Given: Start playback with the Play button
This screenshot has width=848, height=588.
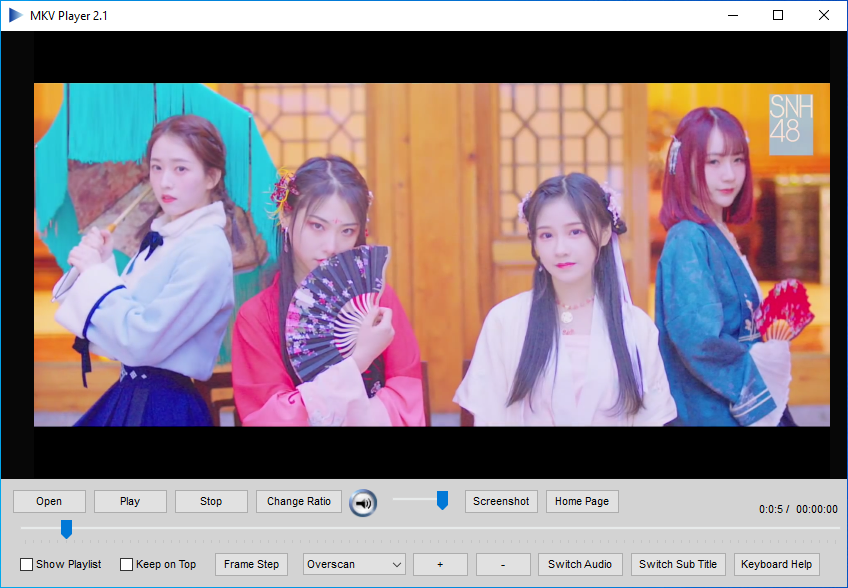Looking at the screenshot, I should click(x=130, y=502).
